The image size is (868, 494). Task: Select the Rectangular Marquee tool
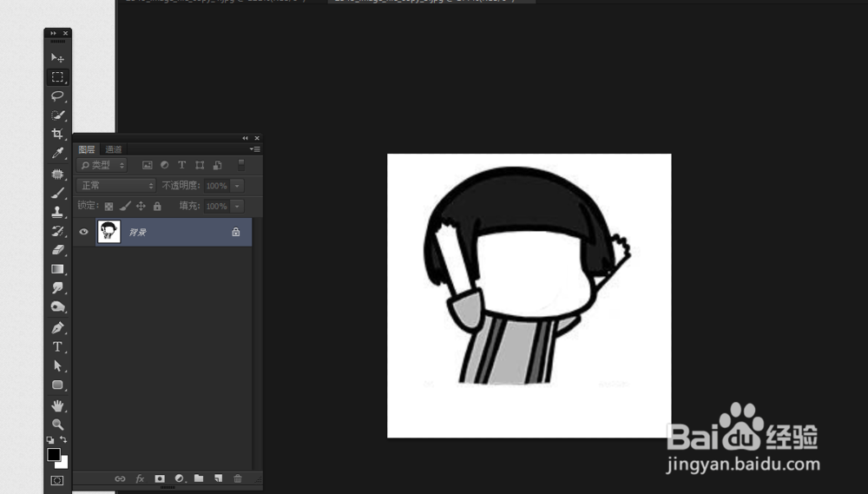tap(57, 77)
